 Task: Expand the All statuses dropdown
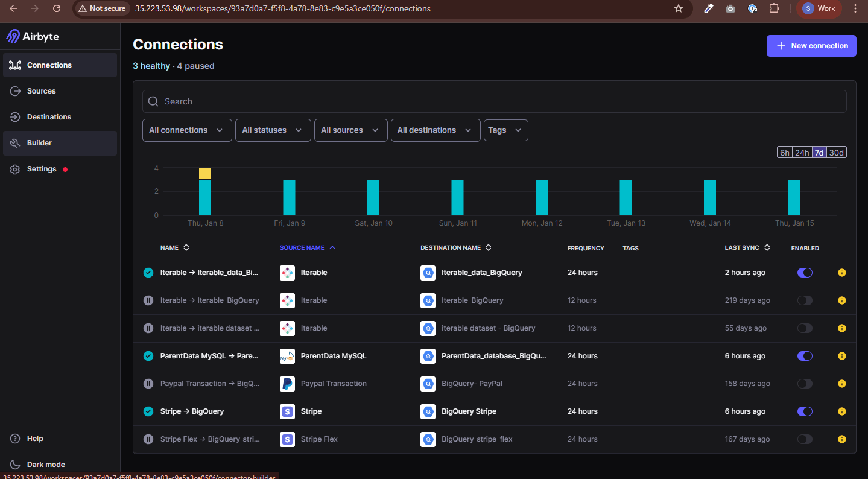[273, 130]
